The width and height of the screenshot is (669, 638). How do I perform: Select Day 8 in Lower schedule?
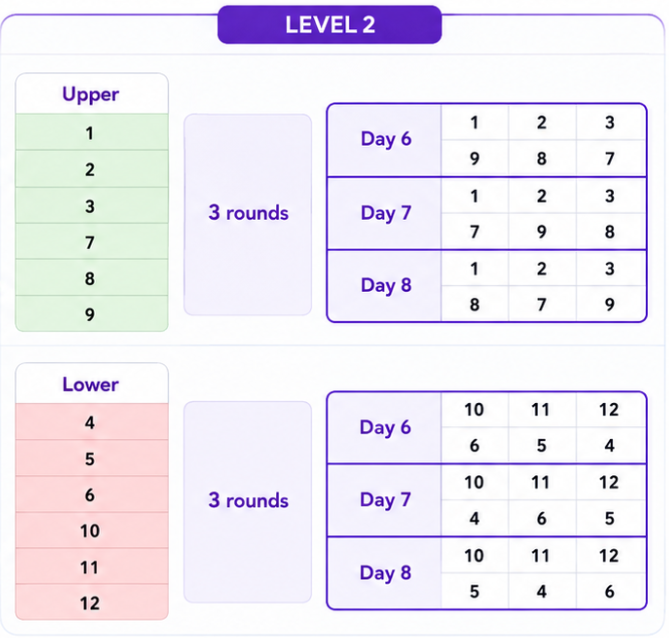coord(384,573)
